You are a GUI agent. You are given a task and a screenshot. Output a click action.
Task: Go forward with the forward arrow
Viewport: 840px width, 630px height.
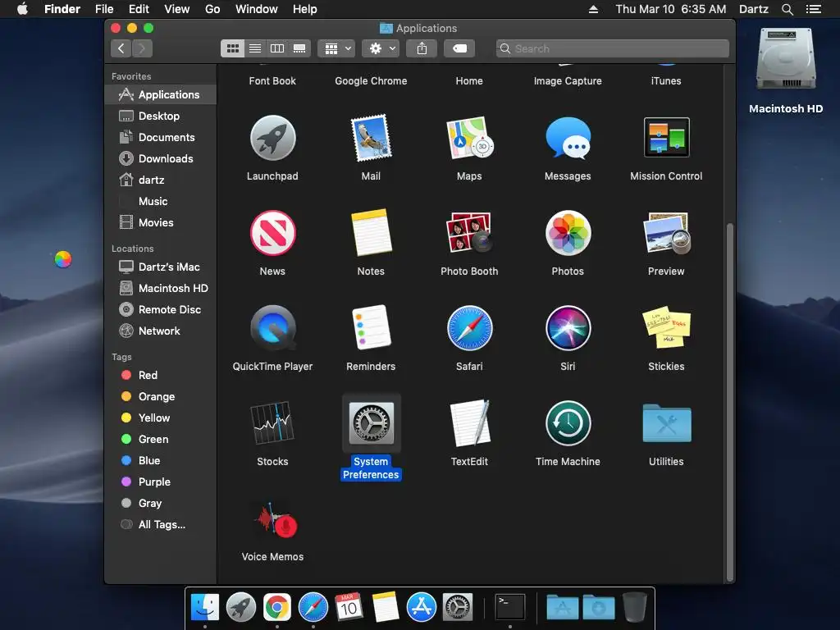coord(142,48)
